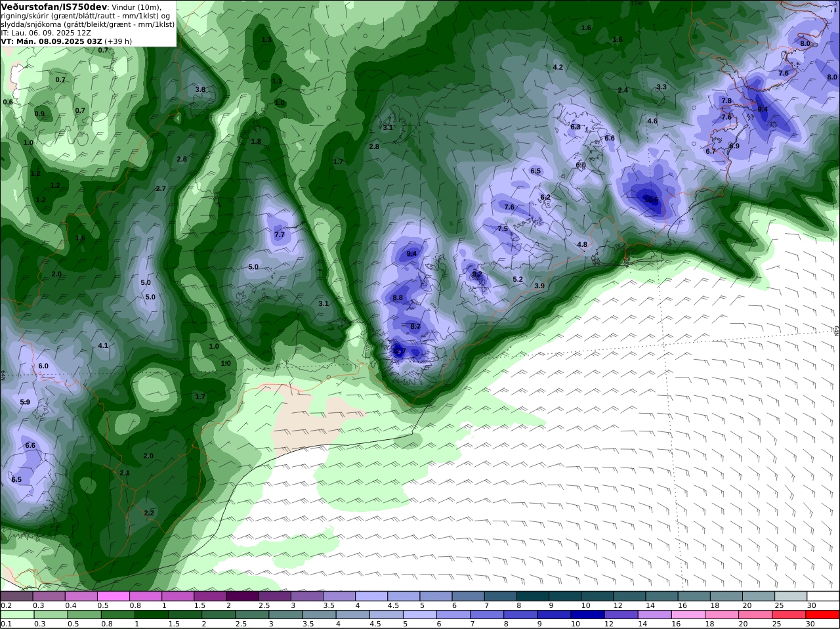Click the 'VT: Mán. 08.09.2025 03Z' valid time

(51, 41)
